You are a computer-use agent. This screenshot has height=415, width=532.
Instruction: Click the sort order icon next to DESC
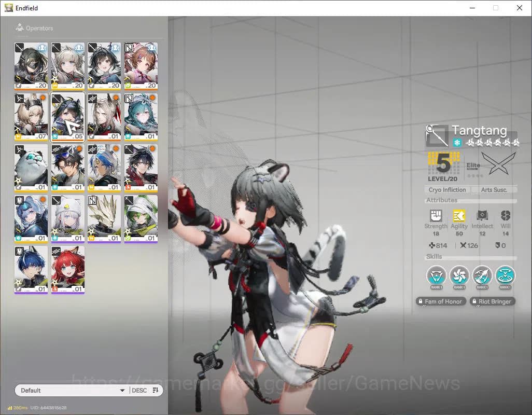[x=156, y=390]
